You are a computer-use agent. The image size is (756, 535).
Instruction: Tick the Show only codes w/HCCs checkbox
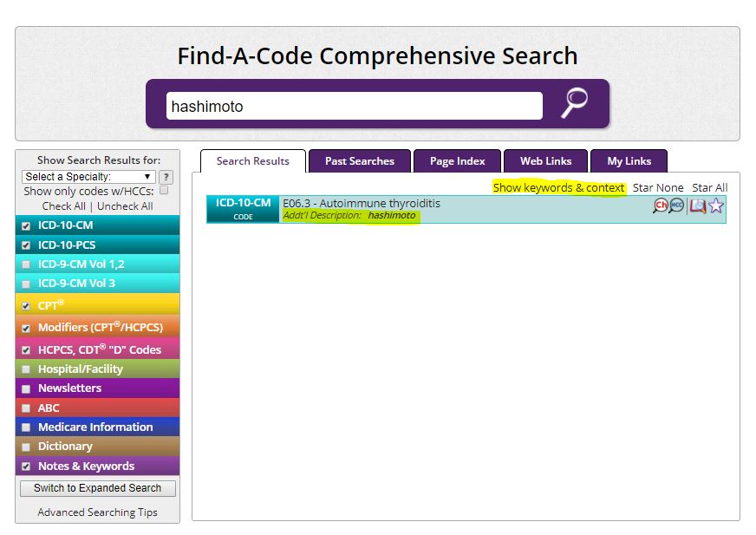click(x=164, y=191)
